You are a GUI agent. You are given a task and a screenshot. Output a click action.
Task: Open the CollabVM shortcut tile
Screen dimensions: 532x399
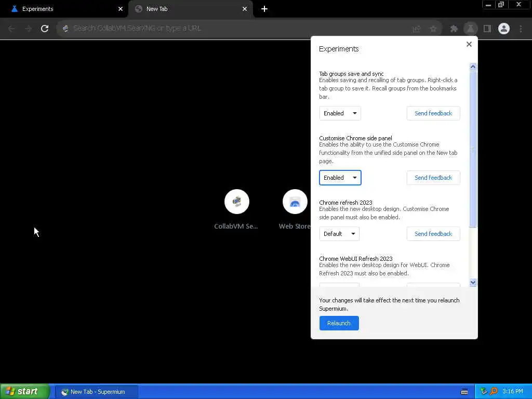pos(236,209)
